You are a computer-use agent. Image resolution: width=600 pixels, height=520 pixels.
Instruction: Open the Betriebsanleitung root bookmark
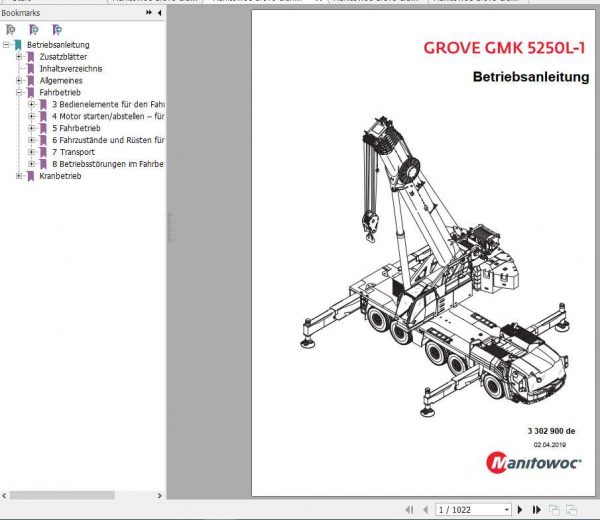[58, 45]
